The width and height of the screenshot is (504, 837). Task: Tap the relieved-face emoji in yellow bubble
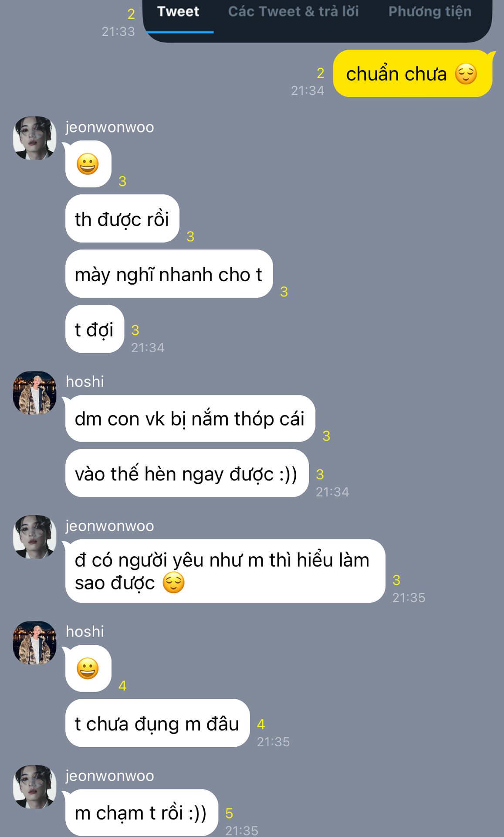click(466, 74)
